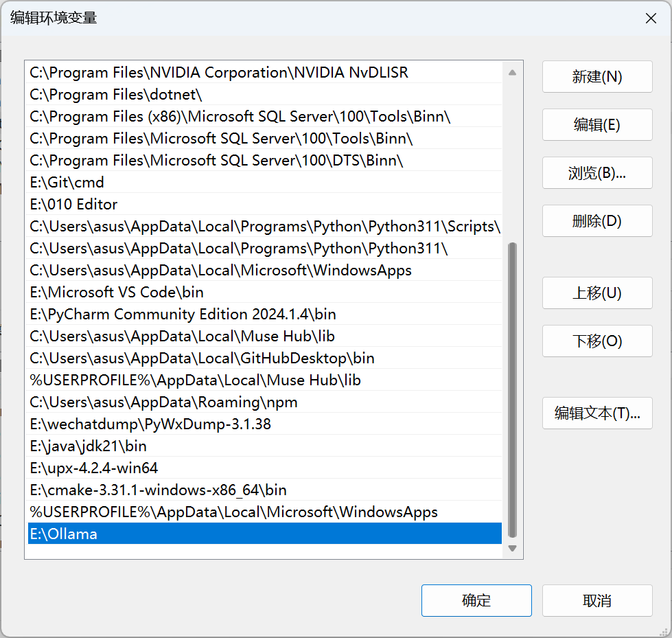Select C:\Program Files\Microsoft SQL Server\100\Tools\Binn\ entry
This screenshot has height=638, width=672.
click(265, 138)
